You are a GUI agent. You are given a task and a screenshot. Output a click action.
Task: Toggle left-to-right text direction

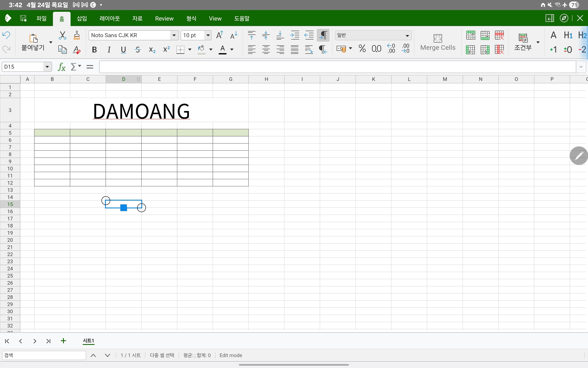pyautogui.click(x=323, y=35)
